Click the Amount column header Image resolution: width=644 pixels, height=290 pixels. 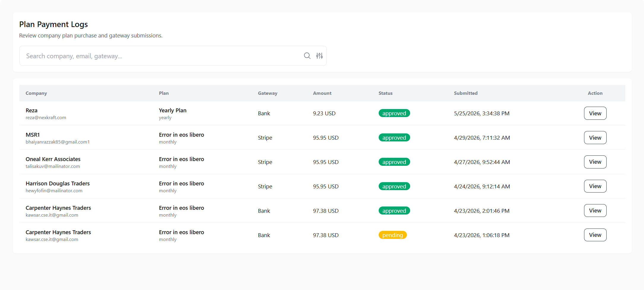[322, 93]
